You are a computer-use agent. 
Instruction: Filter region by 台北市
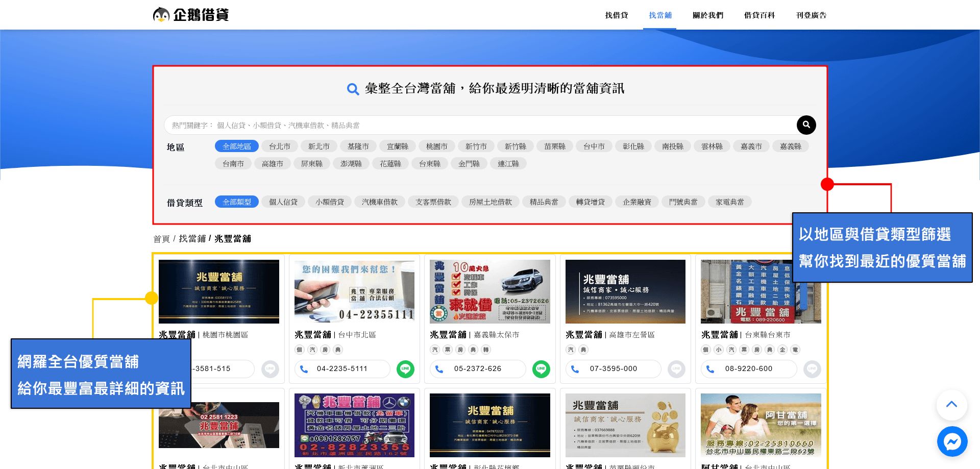pyautogui.click(x=280, y=146)
